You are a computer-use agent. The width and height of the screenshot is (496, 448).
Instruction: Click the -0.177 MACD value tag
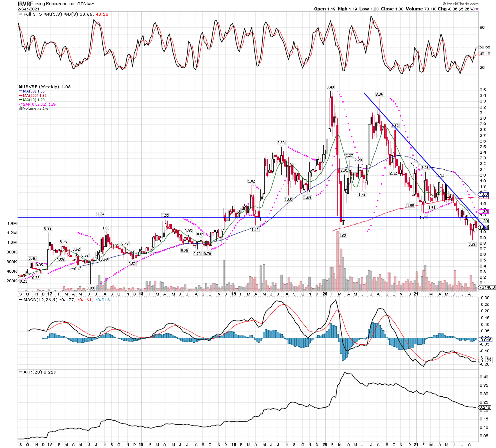coord(485,361)
